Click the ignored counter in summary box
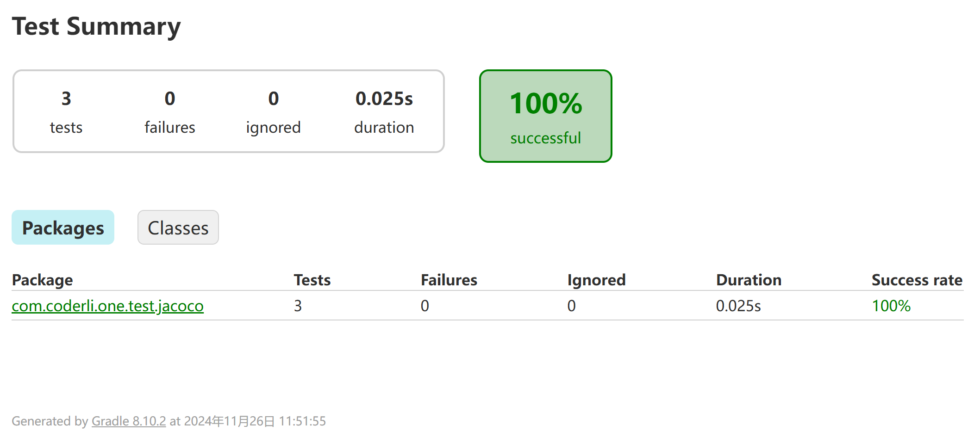 pyautogui.click(x=273, y=111)
